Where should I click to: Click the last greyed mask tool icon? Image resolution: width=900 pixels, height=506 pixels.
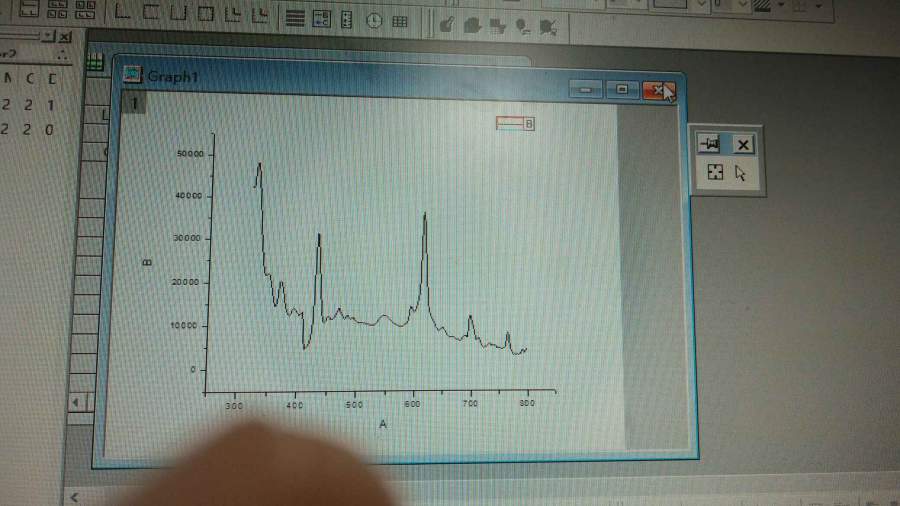[548, 27]
